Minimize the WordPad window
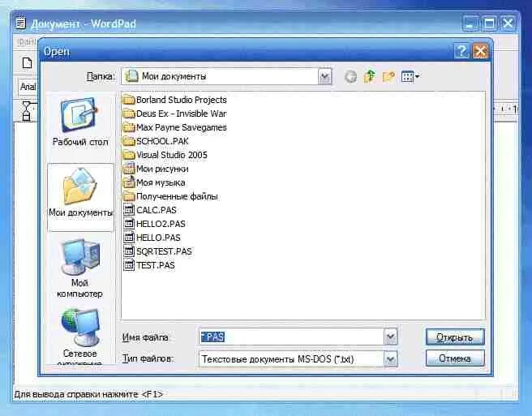532x416 pixels. [x=470, y=24]
